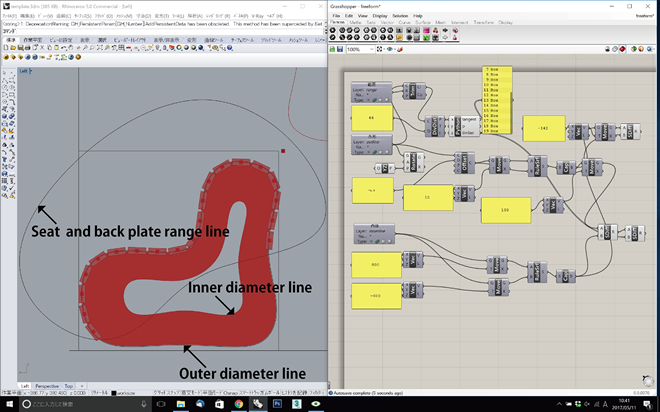This screenshot has height=412, width=660.
Task: Open Photoshop from the Windows taskbar
Action: pos(277,404)
